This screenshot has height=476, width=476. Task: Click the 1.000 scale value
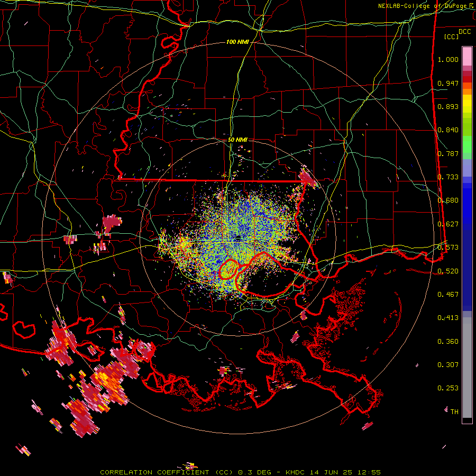click(448, 59)
